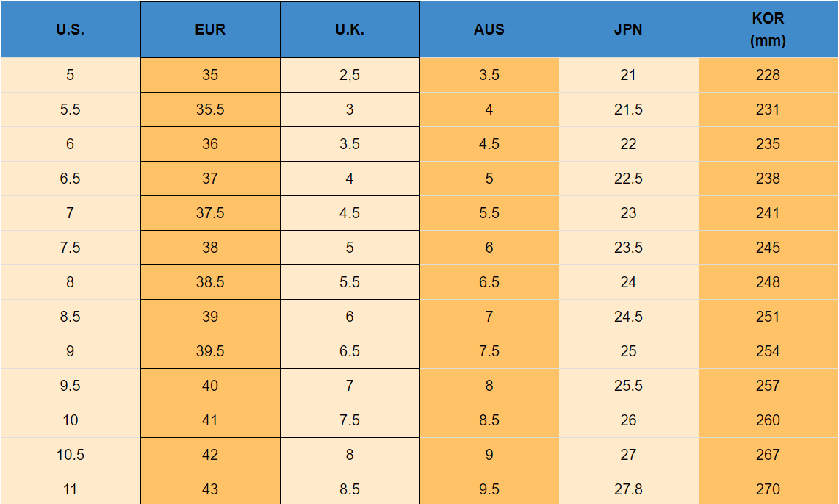The width and height of the screenshot is (839, 504).
Task: Select the EUR column header
Action: pos(210,30)
